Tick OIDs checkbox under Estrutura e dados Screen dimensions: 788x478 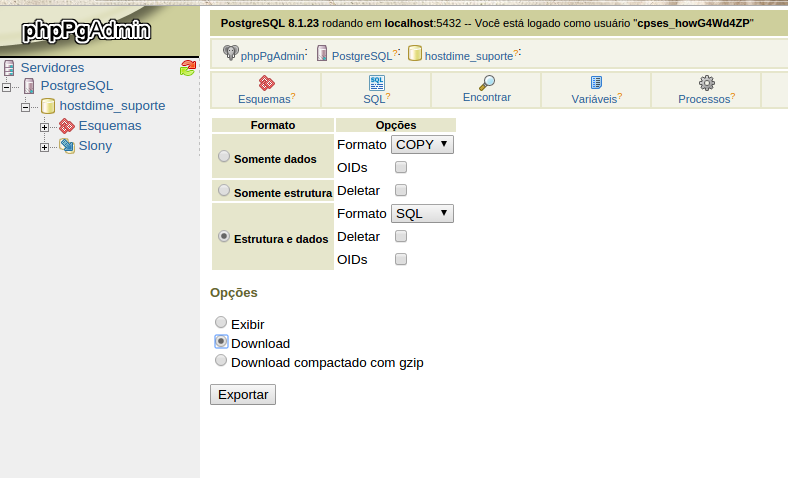(401, 259)
